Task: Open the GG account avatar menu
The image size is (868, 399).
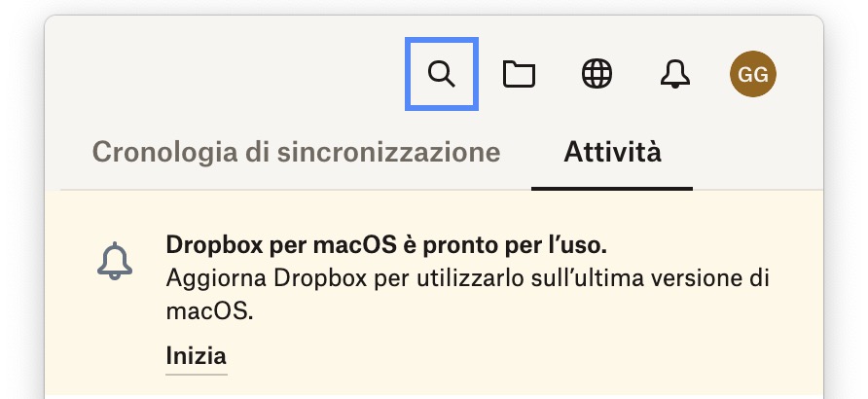Action: (753, 74)
